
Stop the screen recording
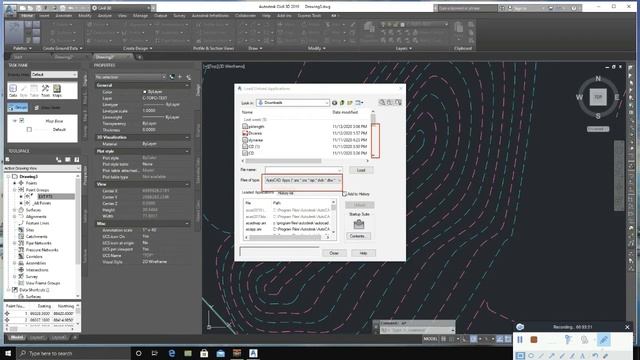[533, 340]
